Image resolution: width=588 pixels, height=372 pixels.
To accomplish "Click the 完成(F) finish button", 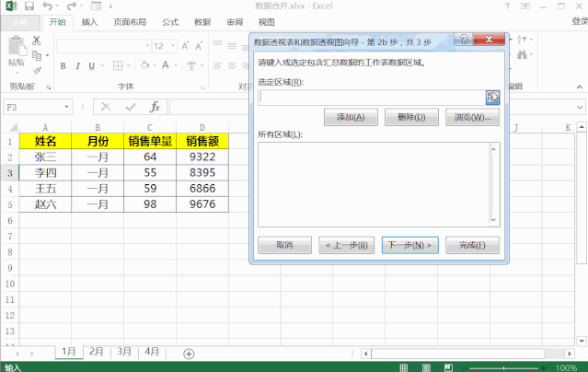I will point(472,245).
